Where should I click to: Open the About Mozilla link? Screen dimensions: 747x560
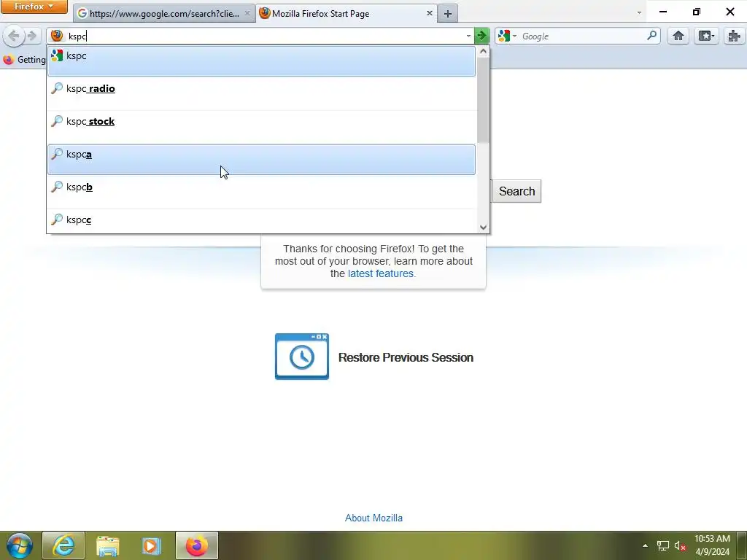(373, 518)
